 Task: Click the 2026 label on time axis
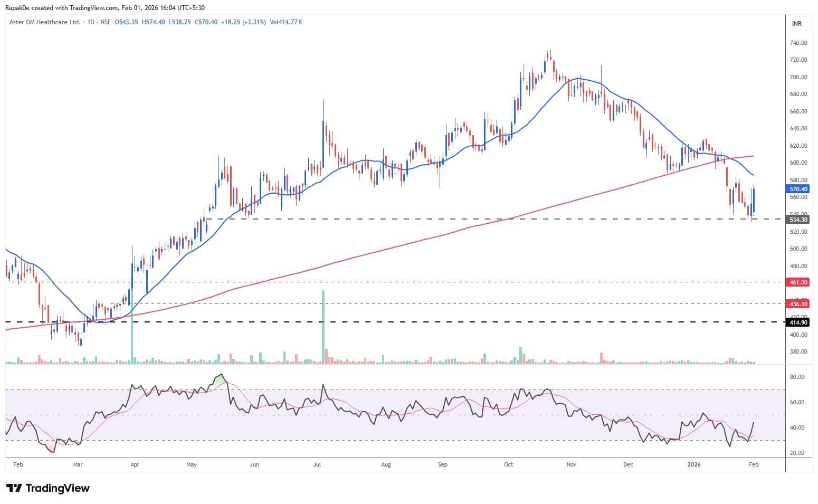(x=695, y=465)
